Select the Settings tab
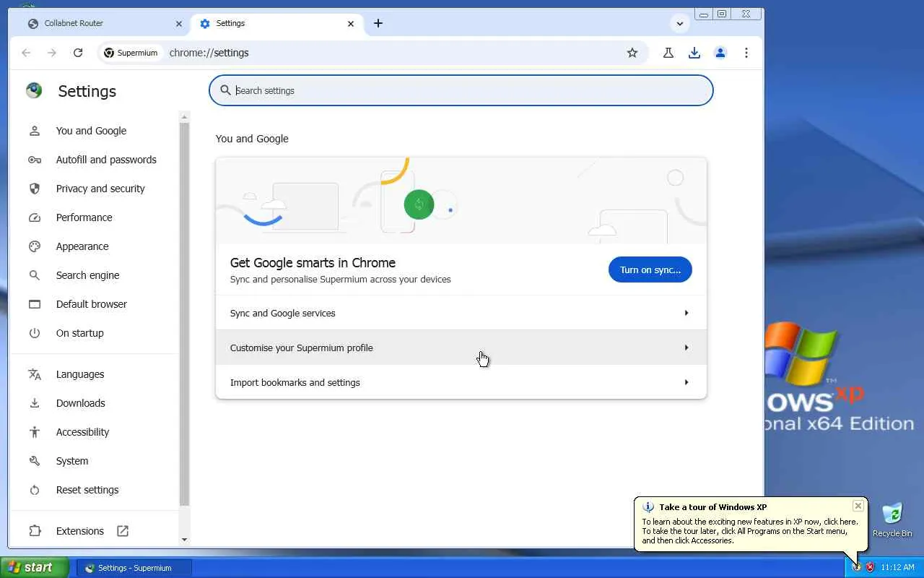Image resolution: width=924 pixels, height=578 pixels. 277,24
